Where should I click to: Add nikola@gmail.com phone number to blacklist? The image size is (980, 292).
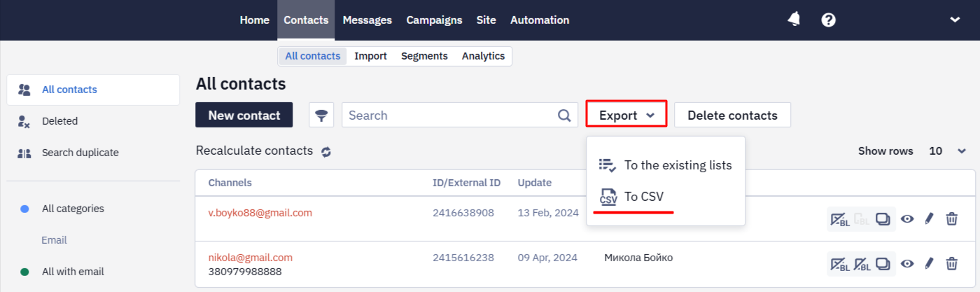click(x=862, y=264)
